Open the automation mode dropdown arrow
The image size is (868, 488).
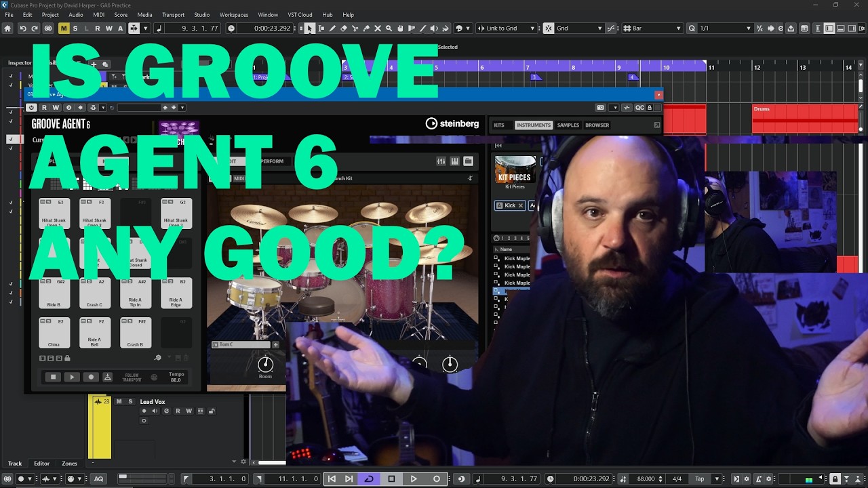point(145,28)
